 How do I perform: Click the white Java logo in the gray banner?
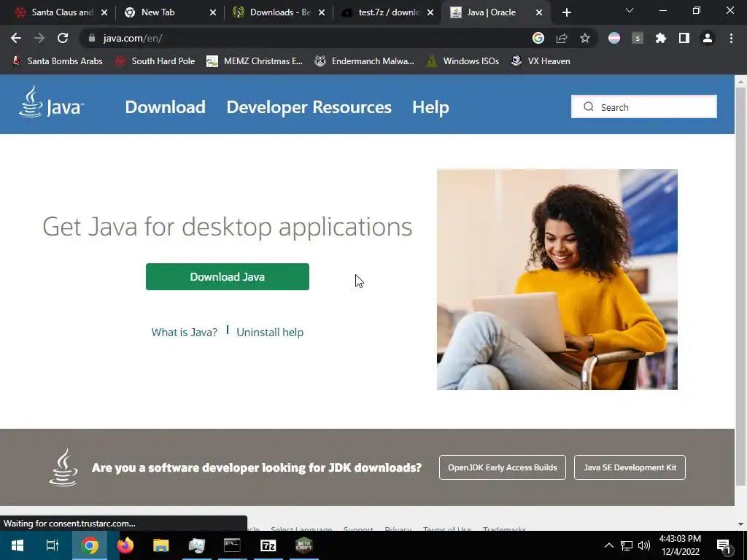63,467
